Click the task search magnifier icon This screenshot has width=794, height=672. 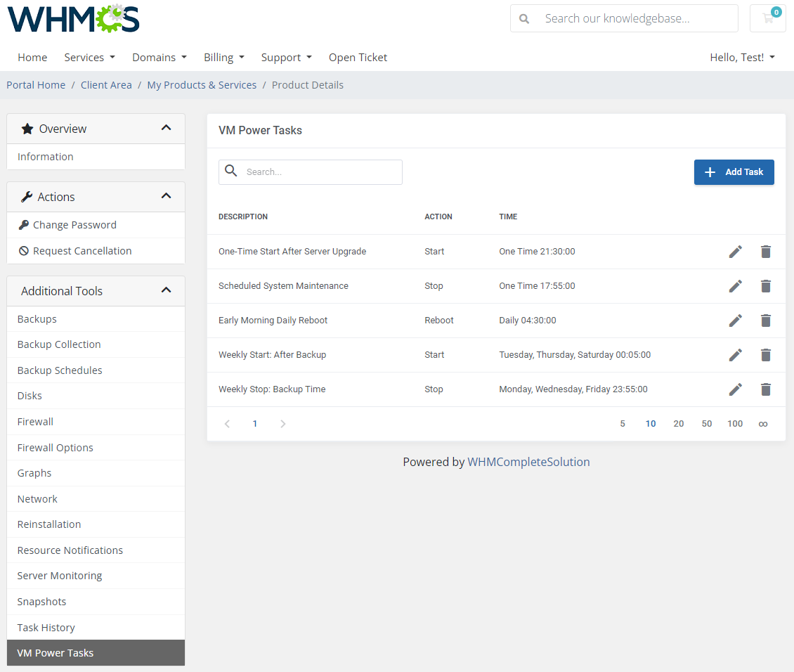click(x=231, y=171)
